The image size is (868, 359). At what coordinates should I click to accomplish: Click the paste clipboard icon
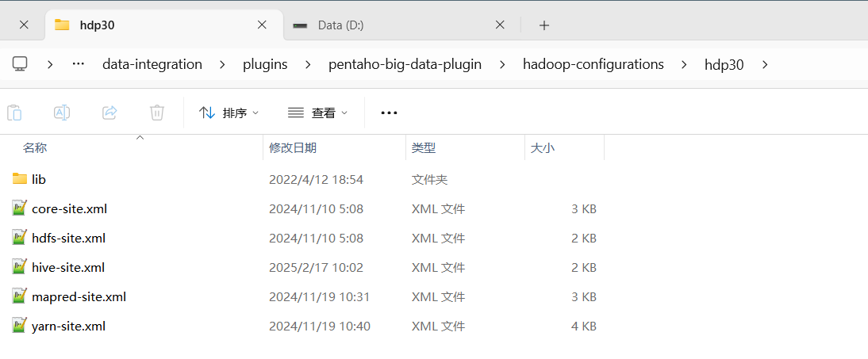14,113
